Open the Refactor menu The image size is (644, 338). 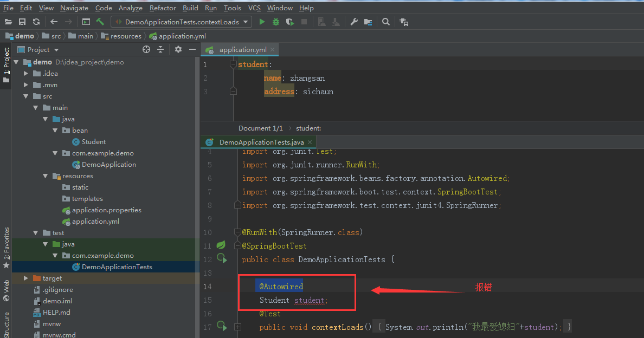click(163, 8)
